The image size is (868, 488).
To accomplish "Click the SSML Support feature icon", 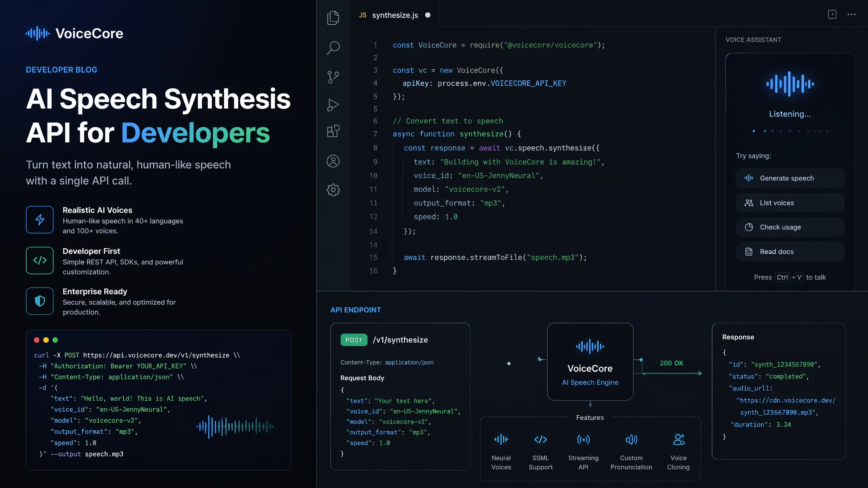I will (x=540, y=439).
